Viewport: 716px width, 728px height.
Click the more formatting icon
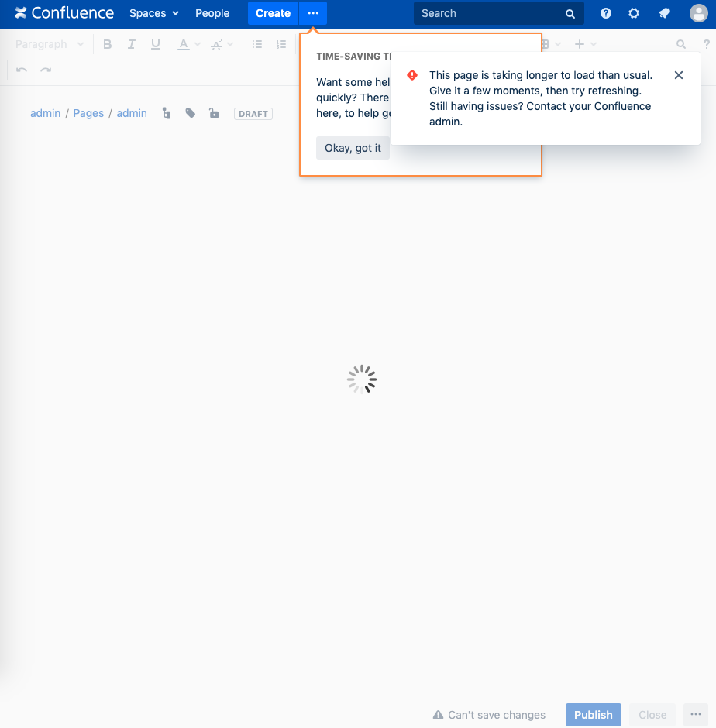(x=216, y=44)
